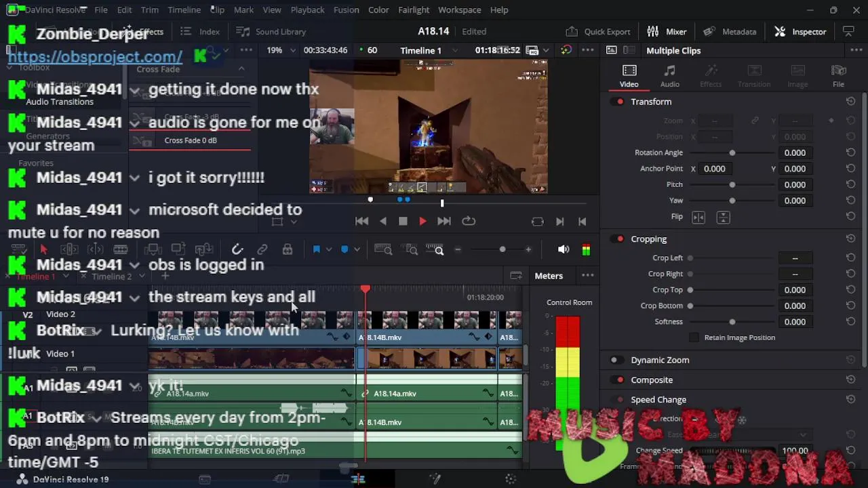Click the detail zoom icon

click(411, 249)
